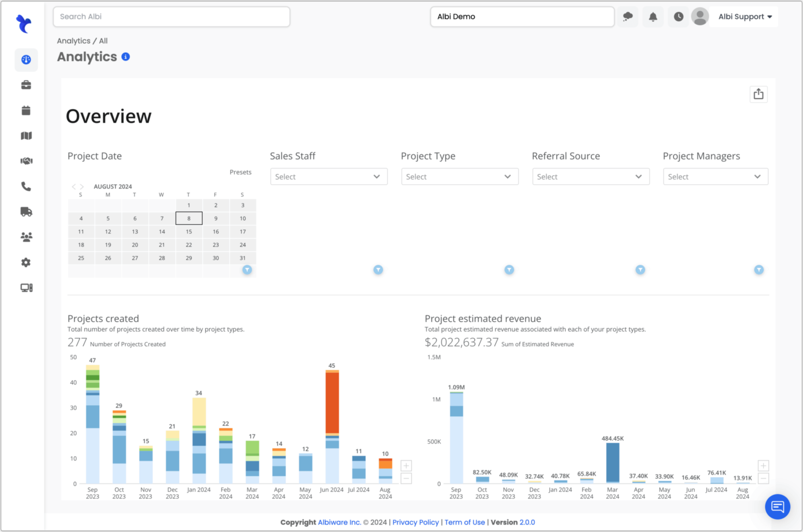Click the export icon on the Overview panel
Viewport: 803px width, 532px height.
pyautogui.click(x=758, y=94)
